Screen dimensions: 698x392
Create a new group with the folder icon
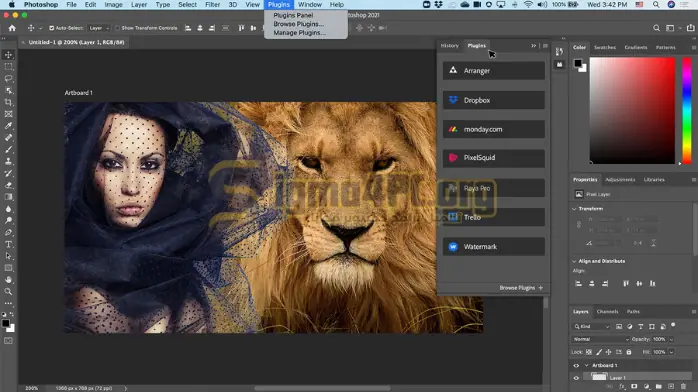(x=658, y=387)
